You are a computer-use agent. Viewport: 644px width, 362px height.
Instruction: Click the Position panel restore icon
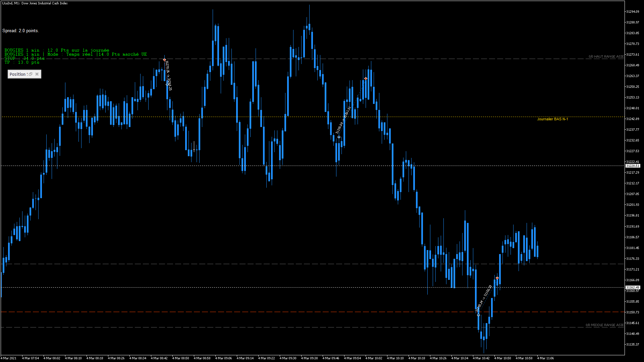pos(31,74)
